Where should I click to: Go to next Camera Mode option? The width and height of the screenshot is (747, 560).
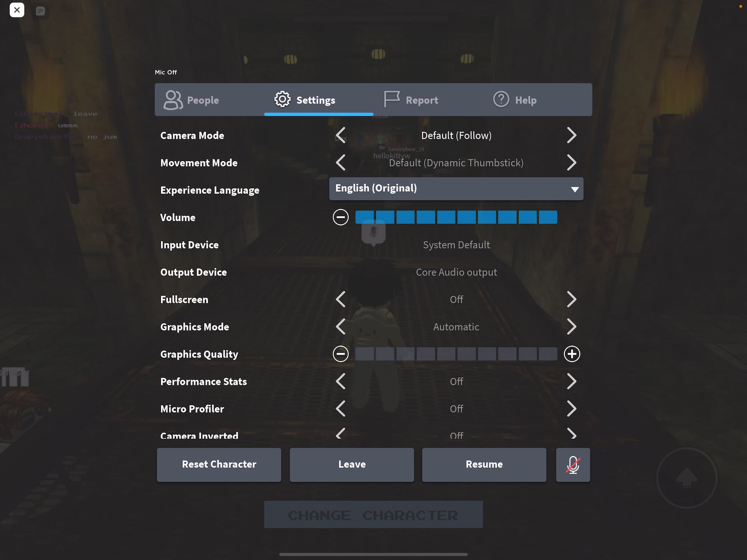tap(571, 135)
